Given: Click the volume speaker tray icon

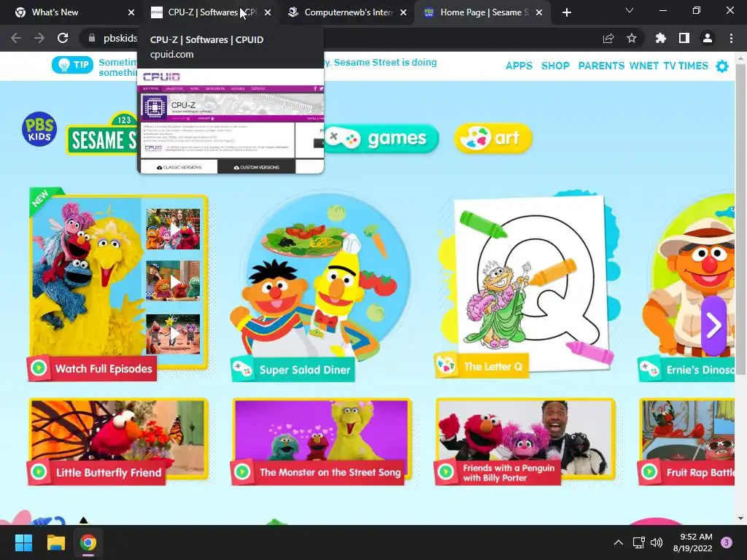Looking at the screenshot, I should tap(657, 542).
